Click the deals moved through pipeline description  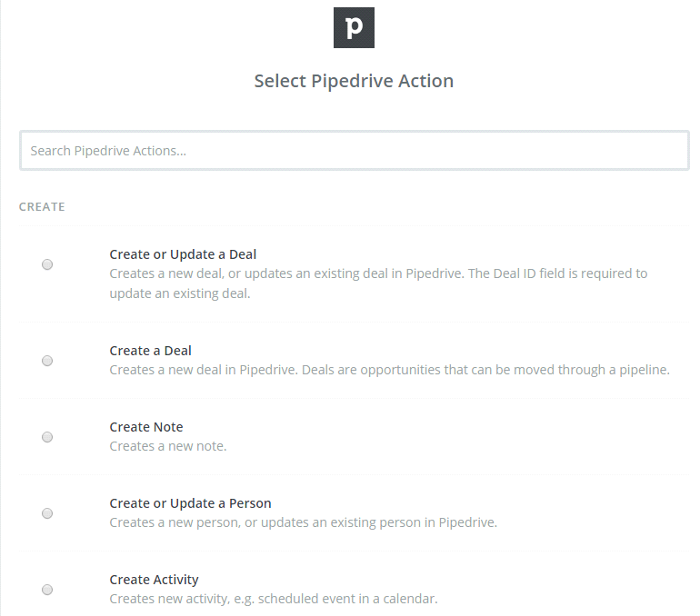(x=389, y=370)
